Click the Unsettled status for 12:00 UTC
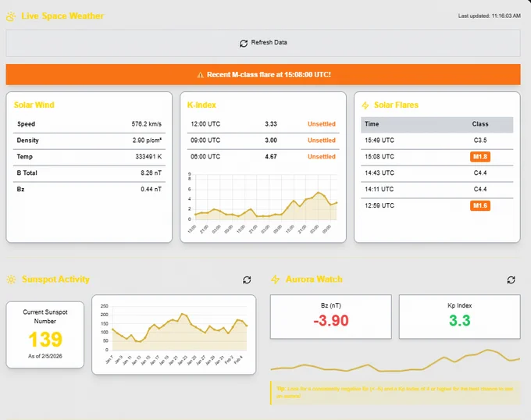Screen dimensions: 531x420 pos(322,124)
